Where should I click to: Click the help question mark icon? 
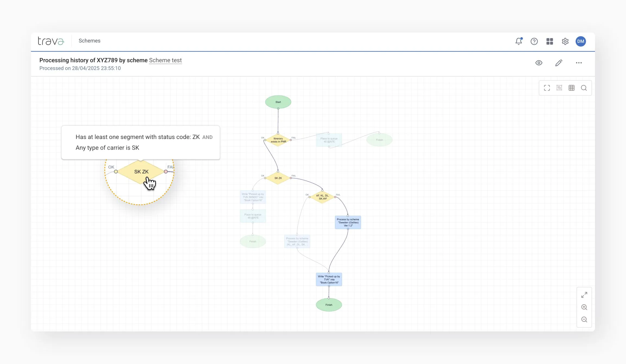coord(534,41)
